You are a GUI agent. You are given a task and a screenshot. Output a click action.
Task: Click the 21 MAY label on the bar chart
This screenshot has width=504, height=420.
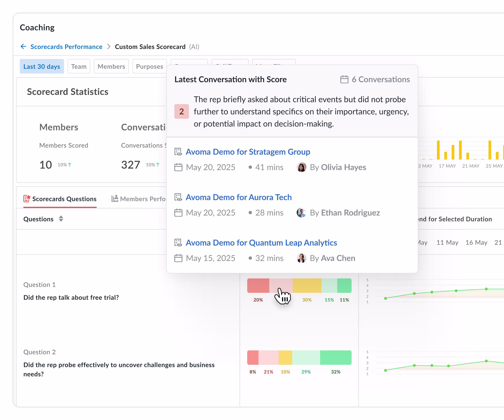[x=471, y=166]
